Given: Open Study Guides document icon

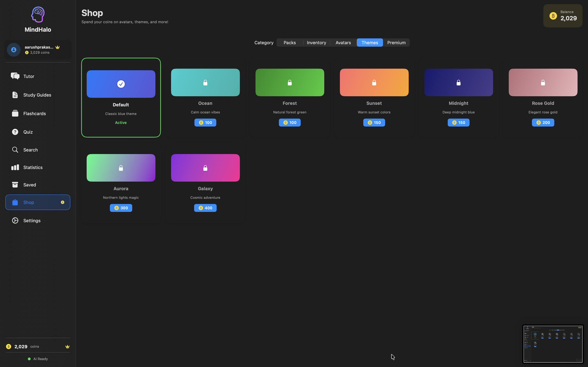Looking at the screenshot, I should pyautogui.click(x=15, y=95).
